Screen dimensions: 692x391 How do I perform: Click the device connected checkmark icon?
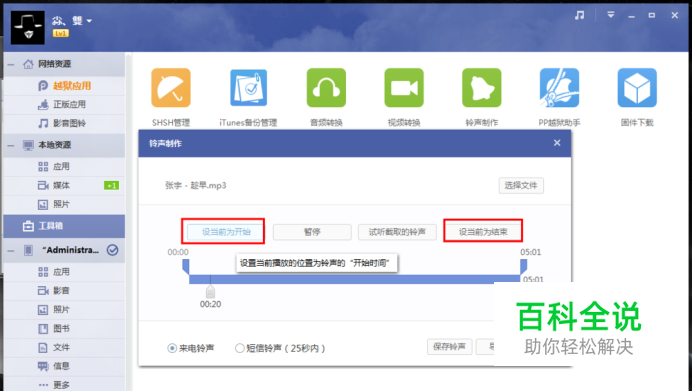pyautogui.click(x=113, y=250)
